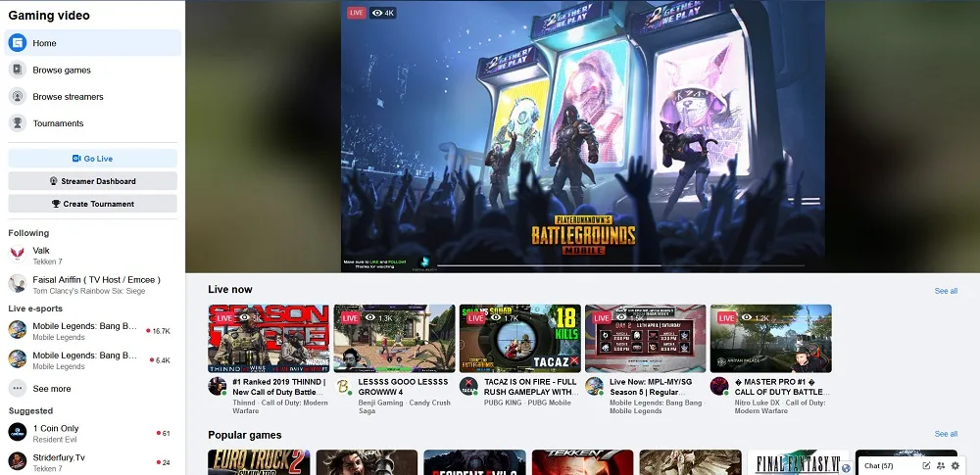
Task: Click '#1 Ranked 2019 THINND' stream title
Action: point(279,387)
